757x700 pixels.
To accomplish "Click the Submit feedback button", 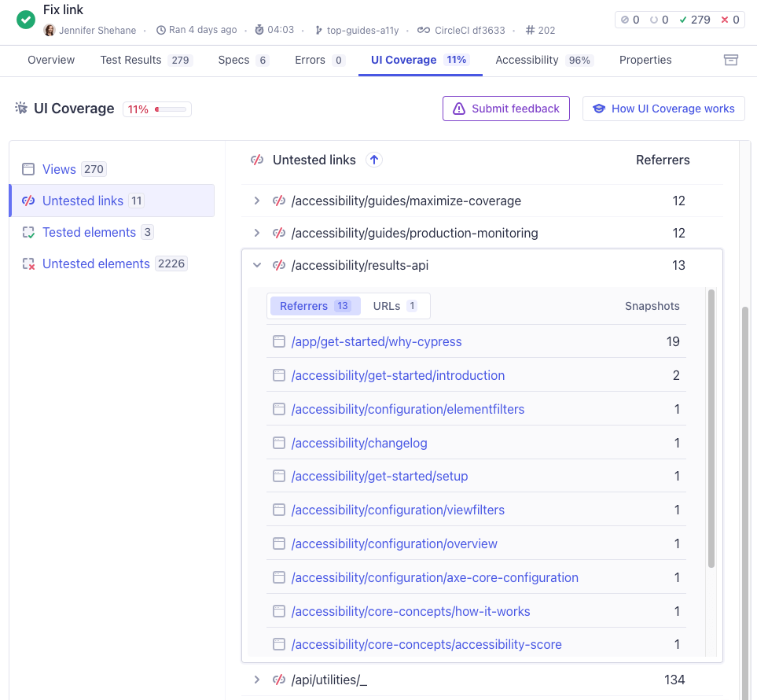I will coord(505,109).
